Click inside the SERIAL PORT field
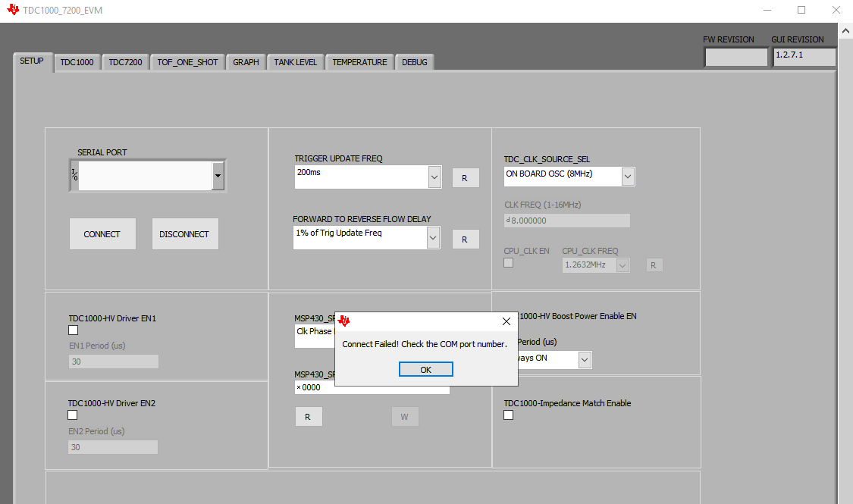The height and width of the screenshot is (504, 853). tap(145, 176)
